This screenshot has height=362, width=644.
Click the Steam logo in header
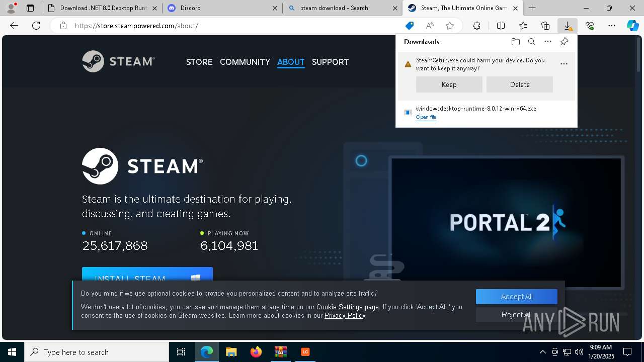click(x=119, y=61)
